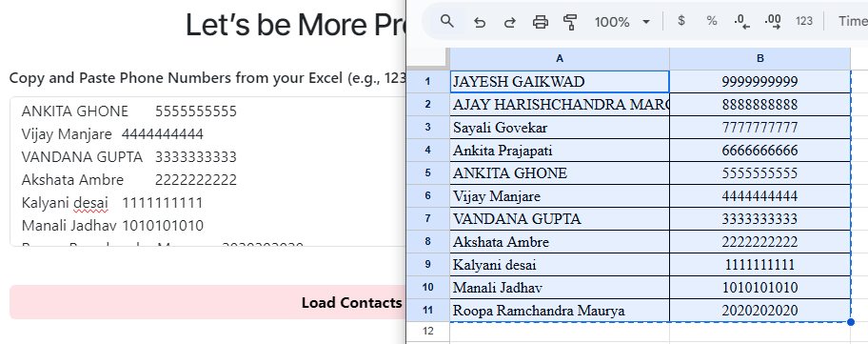Click cell 1111111111 in column B

click(760, 265)
